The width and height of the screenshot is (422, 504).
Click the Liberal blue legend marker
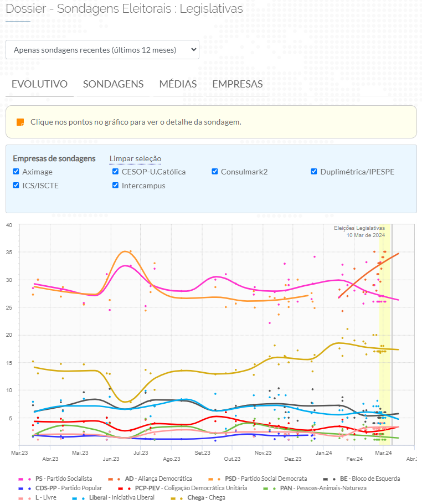coord(79,498)
